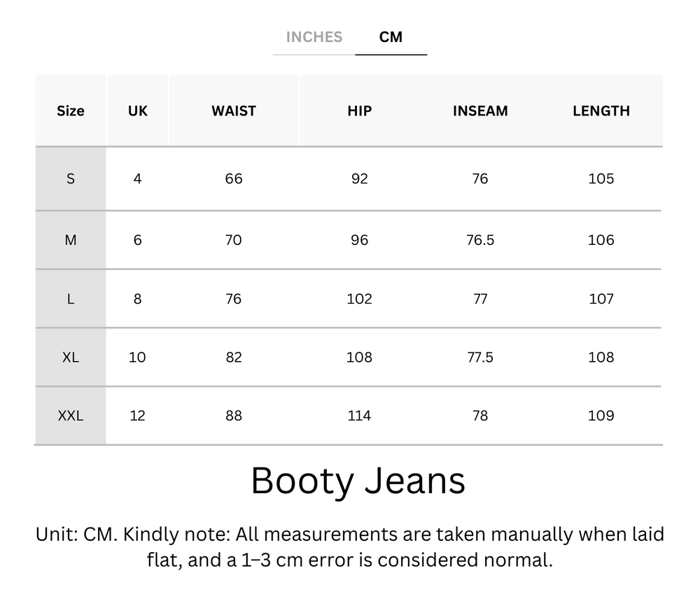The image size is (700, 608).
Task: Switch to the INCHES tab
Action: (314, 37)
